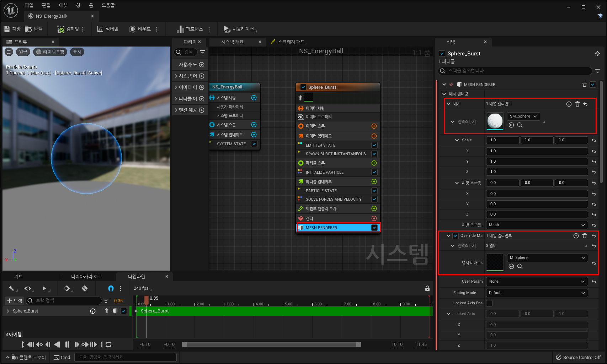Click the 바운드 bounds icon

coord(140,29)
